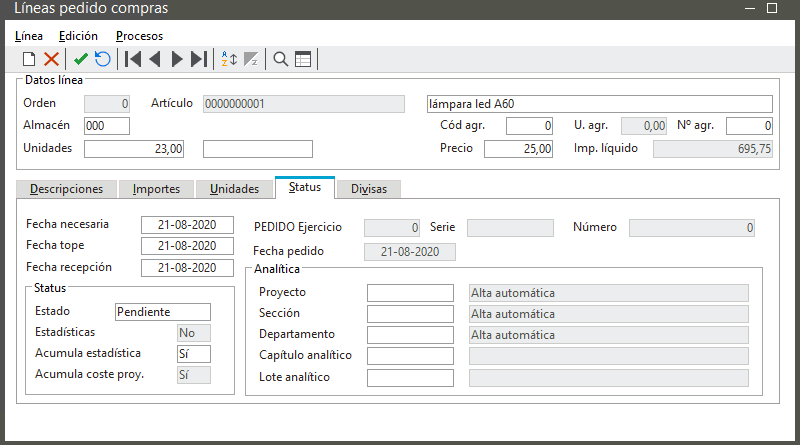Switch to the Unidades tab
Viewport: 800px width, 445px height.
pyautogui.click(x=234, y=189)
